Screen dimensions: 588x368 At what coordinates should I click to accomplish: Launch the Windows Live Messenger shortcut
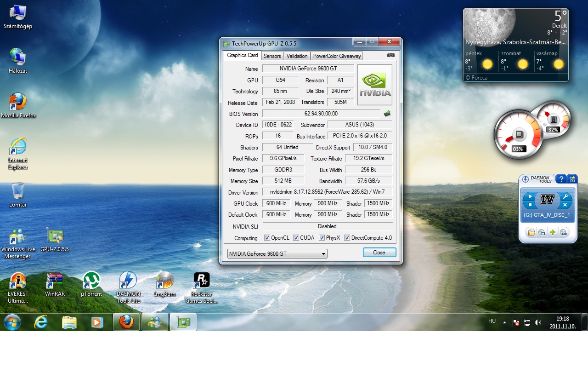pos(18,244)
